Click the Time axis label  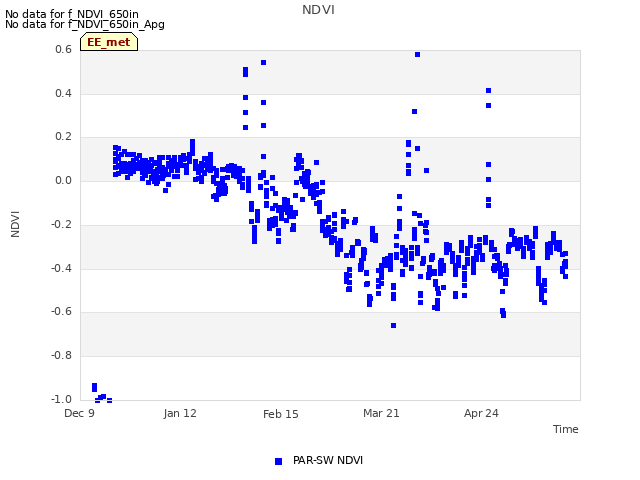(565, 429)
